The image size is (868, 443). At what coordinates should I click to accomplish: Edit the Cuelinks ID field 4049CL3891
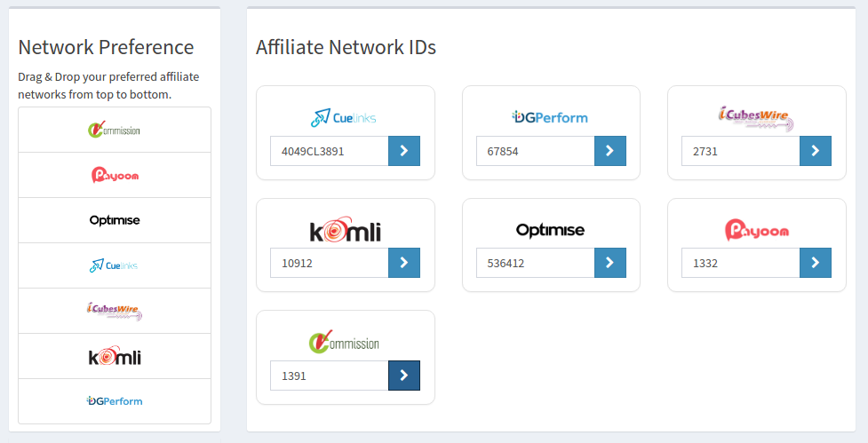pyautogui.click(x=330, y=151)
